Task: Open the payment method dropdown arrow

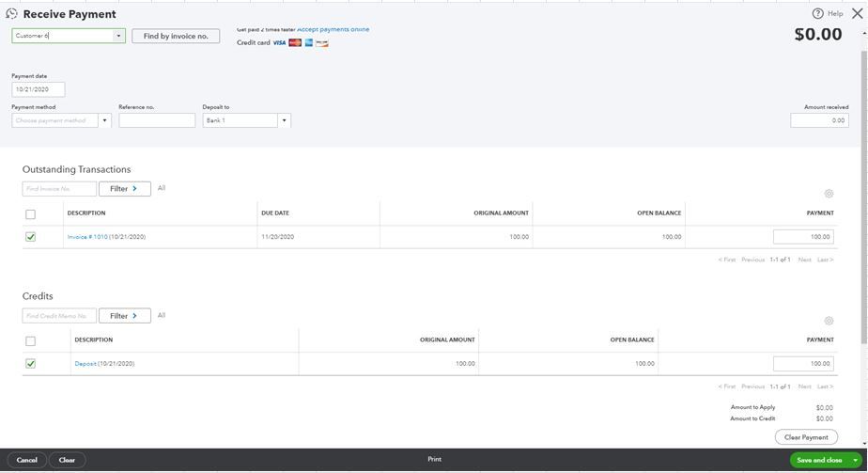Action: tap(104, 120)
